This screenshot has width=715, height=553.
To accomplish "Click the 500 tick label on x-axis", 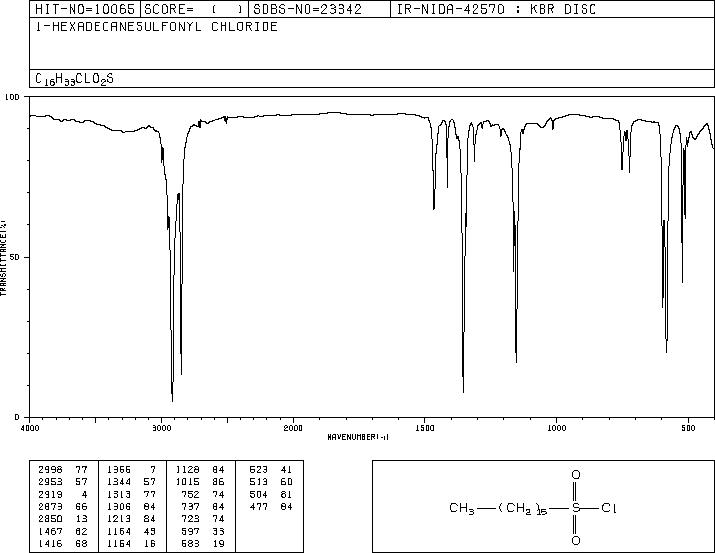I will (688, 428).
